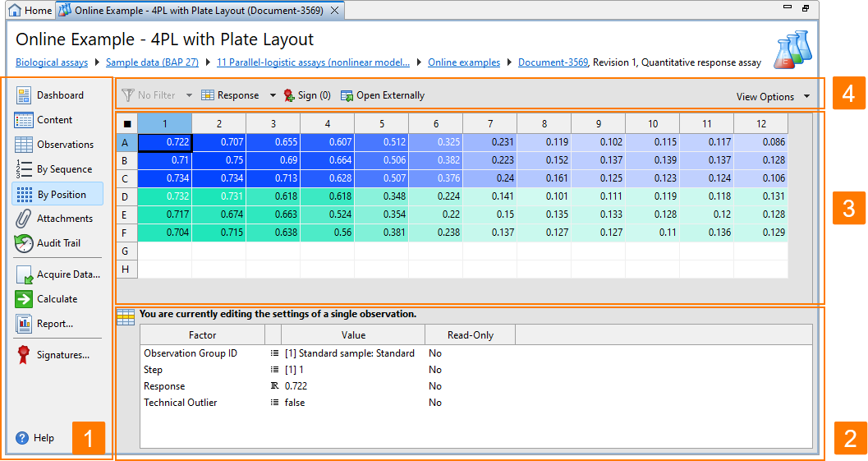Screen dimensions: 868x461
Task: Open the Online examples breadcrumb link
Action: tap(464, 62)
